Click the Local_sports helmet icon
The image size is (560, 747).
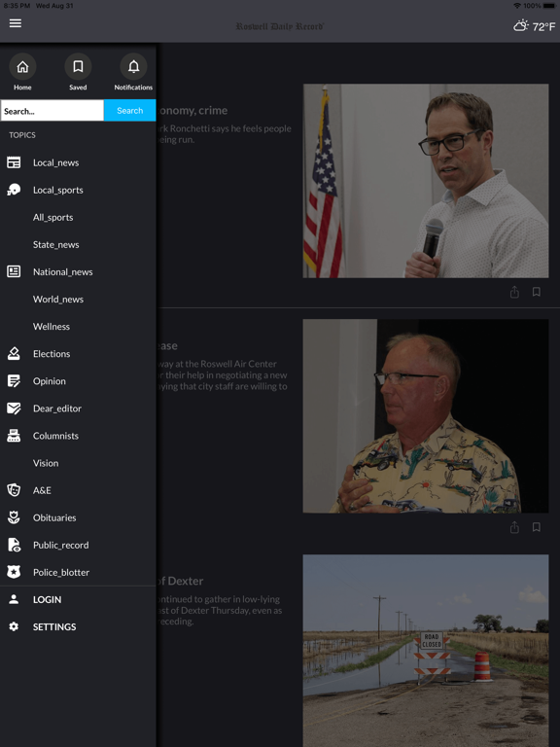click(x=14, y=190)
